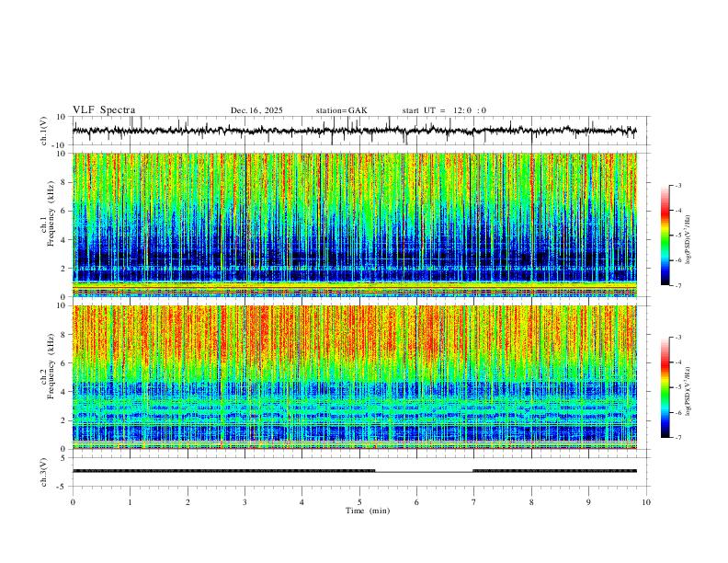Click time axis tick label "7"
Viewport: 728px width, 563px height.
pos(474,502)
